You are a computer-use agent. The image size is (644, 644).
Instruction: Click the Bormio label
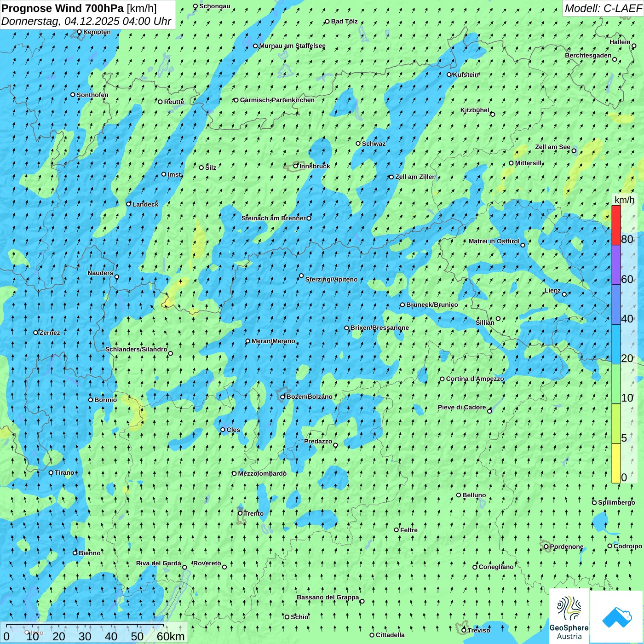coord(105,400)
